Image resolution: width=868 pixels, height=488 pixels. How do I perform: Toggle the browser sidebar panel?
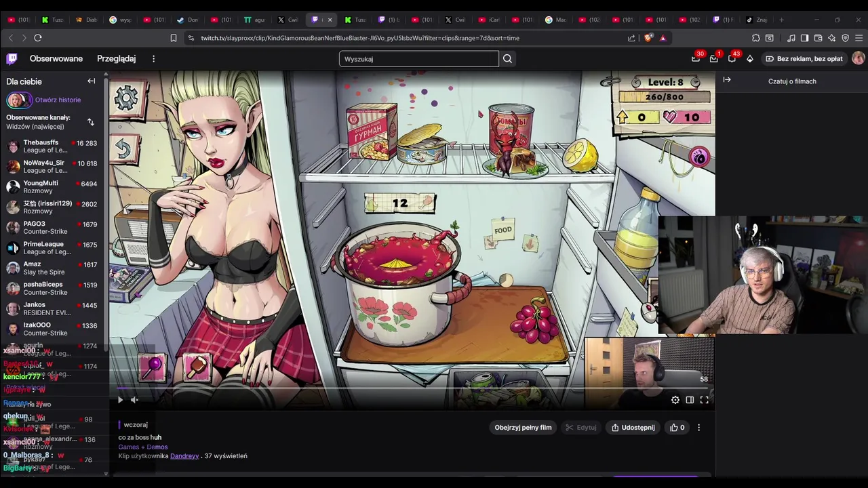(804, 38)
